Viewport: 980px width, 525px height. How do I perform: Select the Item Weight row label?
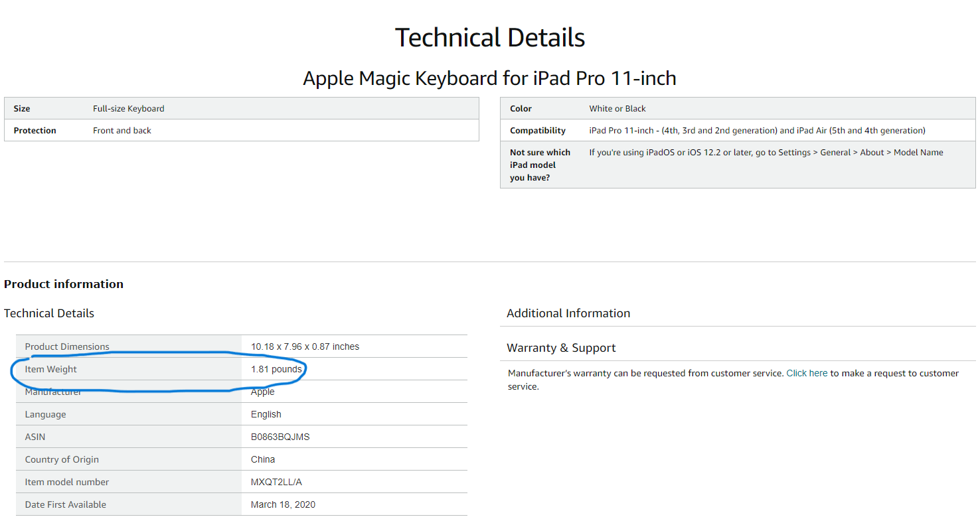(x=51, y=369)
